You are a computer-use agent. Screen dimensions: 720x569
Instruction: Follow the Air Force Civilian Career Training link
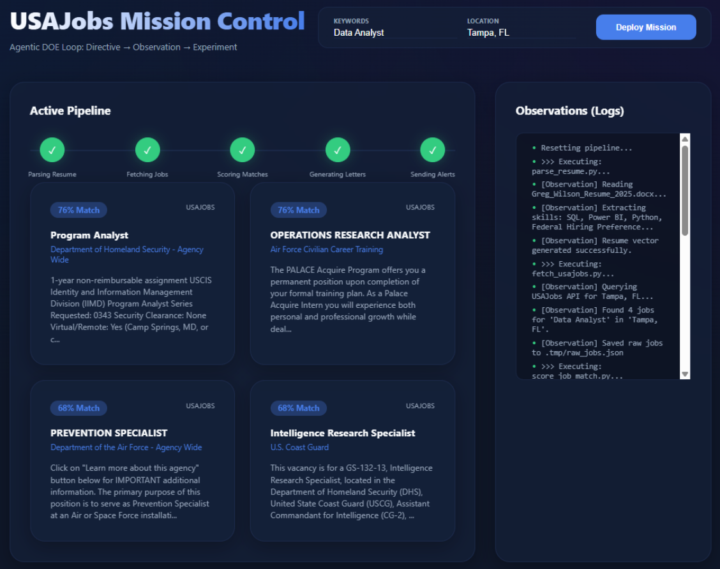(326, 249)
